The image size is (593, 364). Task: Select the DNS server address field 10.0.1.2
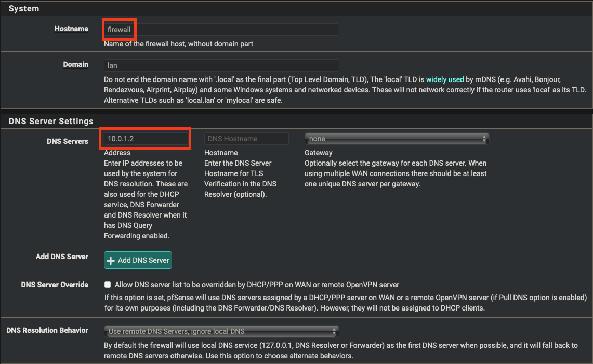click(146, 139)
